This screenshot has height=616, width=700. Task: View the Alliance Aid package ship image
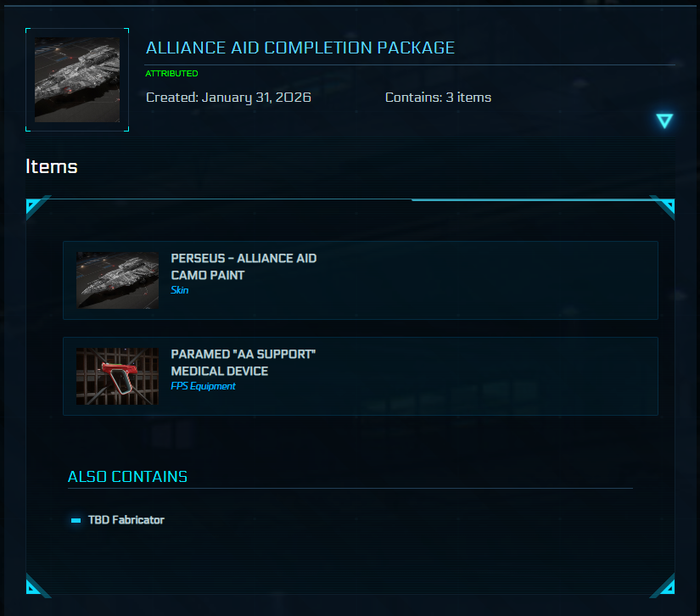(76, 79)
